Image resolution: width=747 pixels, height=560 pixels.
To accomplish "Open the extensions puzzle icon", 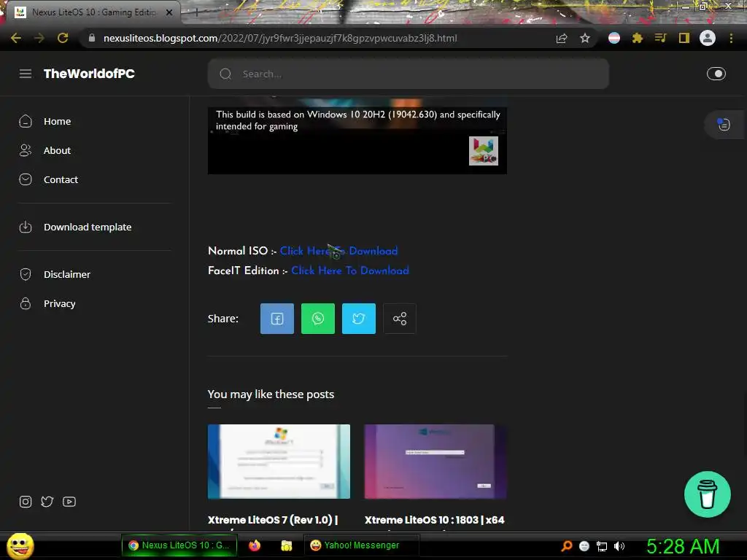I will point(638,38).
